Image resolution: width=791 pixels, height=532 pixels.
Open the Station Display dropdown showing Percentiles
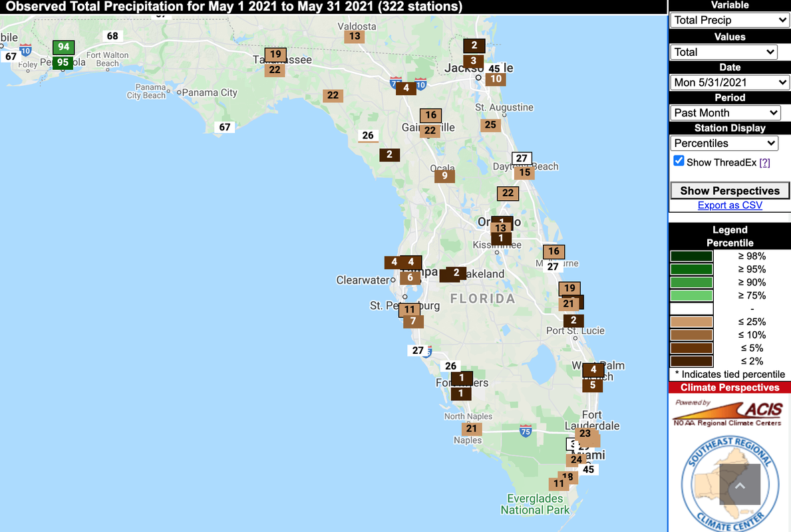(x=723, y=143)
